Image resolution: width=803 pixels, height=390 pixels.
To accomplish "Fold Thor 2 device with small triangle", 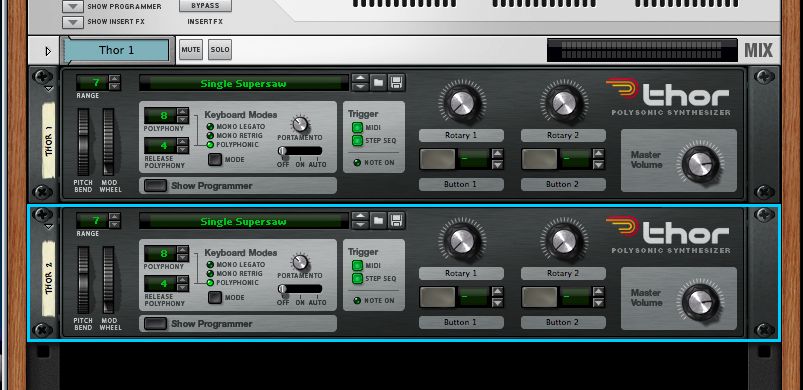I will pos(48,226).
